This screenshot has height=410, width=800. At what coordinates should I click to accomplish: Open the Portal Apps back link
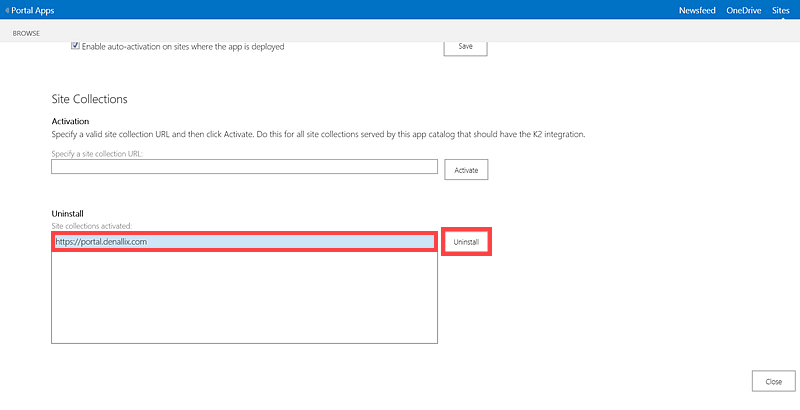click(33, 10)
